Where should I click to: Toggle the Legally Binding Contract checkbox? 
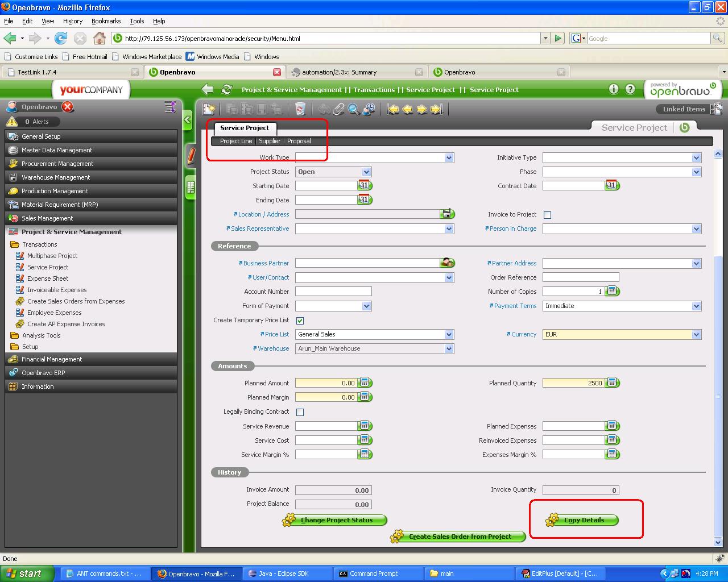(x=300, y=412)
